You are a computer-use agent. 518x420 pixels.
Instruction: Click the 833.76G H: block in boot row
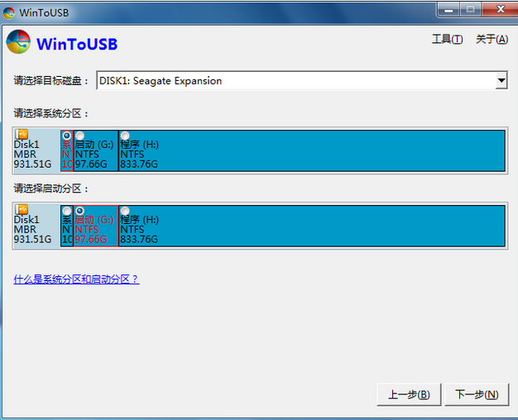point(311,226)
